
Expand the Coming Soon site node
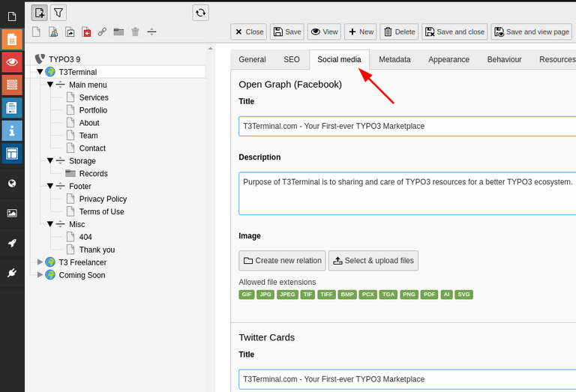pyautogui.click(x=40, y=275)
